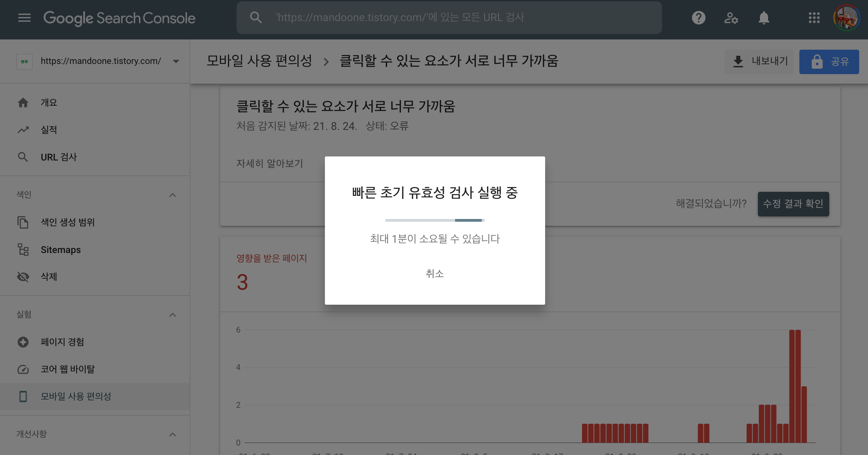
Task: Click the download arrow icon on 내보내기
Action: click(x=738, y=62)
